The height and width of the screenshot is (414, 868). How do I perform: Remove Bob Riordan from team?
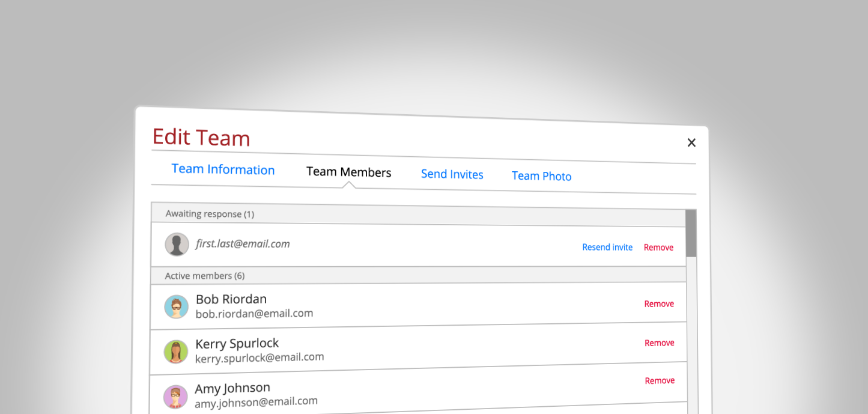[659, 304]
